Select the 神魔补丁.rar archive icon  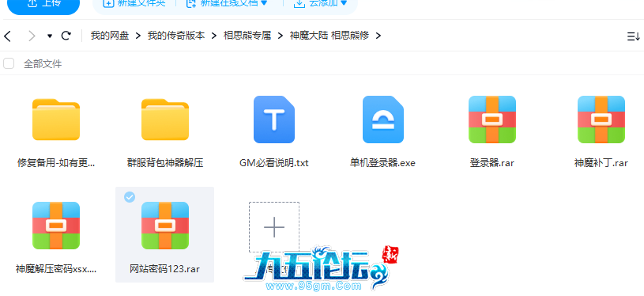601,120
